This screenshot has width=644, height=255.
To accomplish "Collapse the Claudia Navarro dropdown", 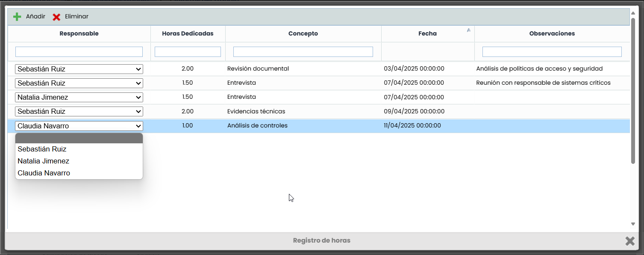I will (x=79, y=126).
